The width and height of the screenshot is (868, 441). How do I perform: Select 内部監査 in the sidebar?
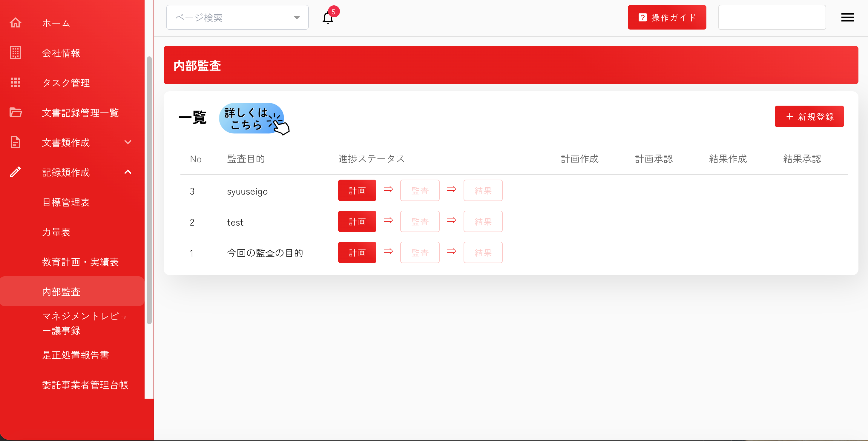click(72, 291)
